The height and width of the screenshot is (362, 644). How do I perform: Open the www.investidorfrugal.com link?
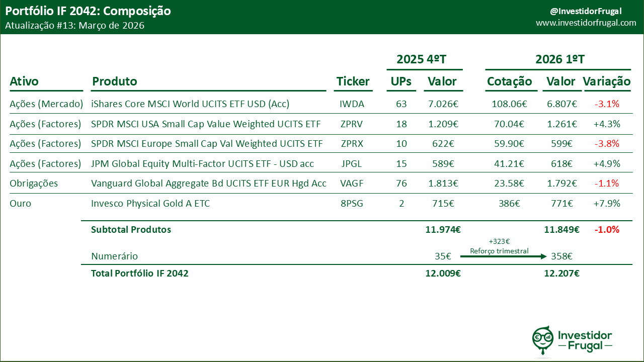pos(586,23)
